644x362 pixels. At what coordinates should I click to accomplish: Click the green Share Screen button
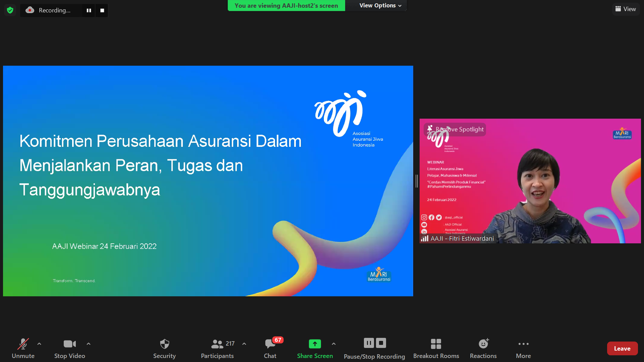[315, 348]
